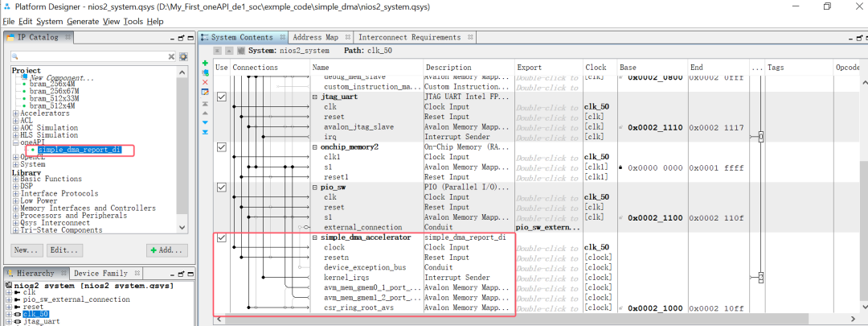Click the Add subsystem icon below green plus

point(206,72)
